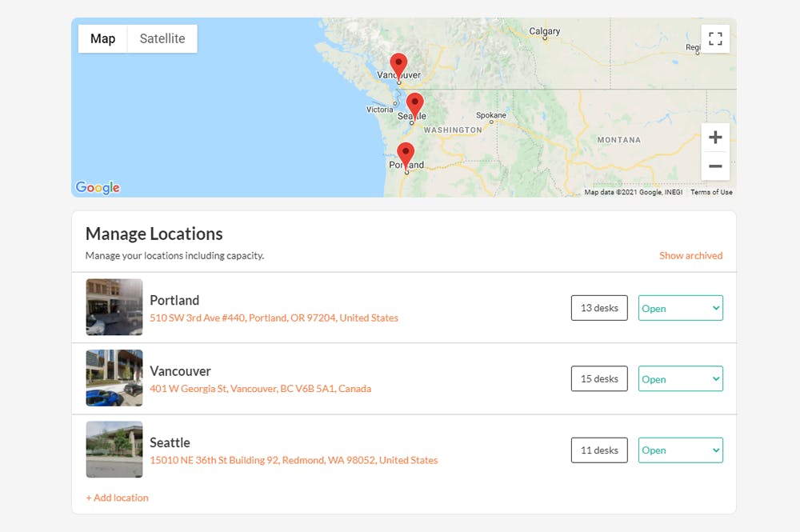Click the 11 desks button
This screenshot has height=532, width=800.
coord(599,450)
